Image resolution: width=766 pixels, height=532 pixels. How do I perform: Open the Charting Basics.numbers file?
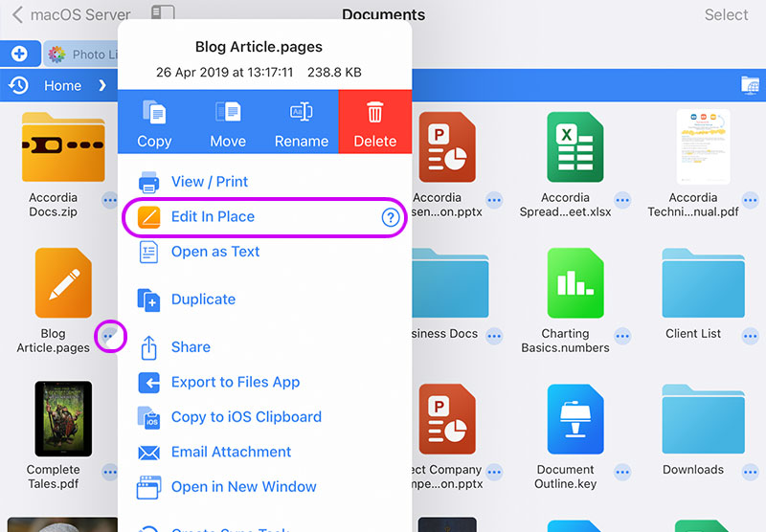point(575,282)
